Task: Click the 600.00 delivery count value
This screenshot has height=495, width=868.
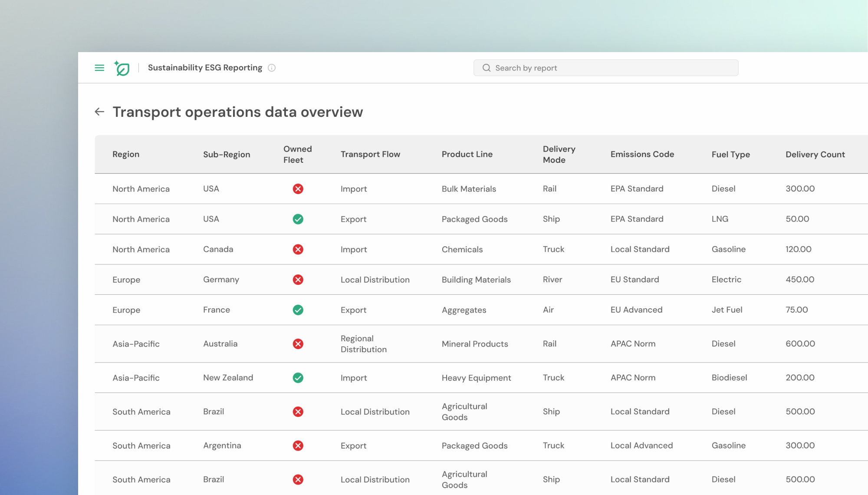Action: click(800, 344)
